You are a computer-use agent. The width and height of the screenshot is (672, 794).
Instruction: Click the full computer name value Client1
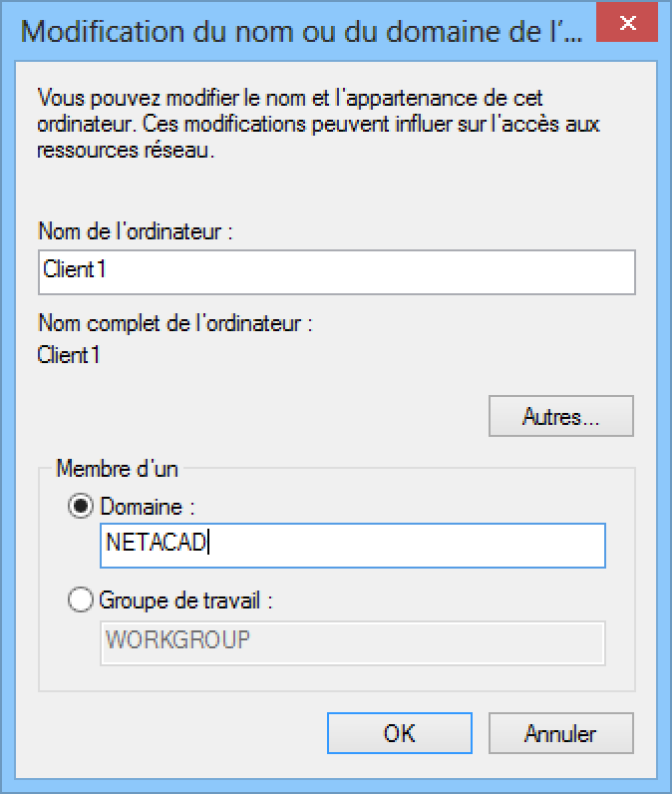[x=69, y=354]
